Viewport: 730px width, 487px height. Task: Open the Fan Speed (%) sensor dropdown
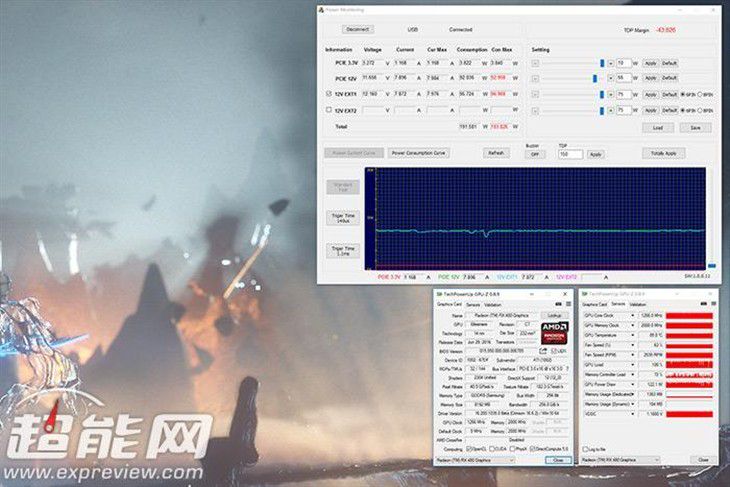pos(632,345)
